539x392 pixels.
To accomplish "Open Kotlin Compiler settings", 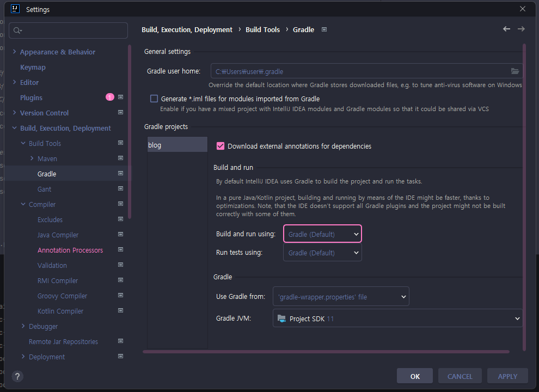I will click(x=60, y=311).
